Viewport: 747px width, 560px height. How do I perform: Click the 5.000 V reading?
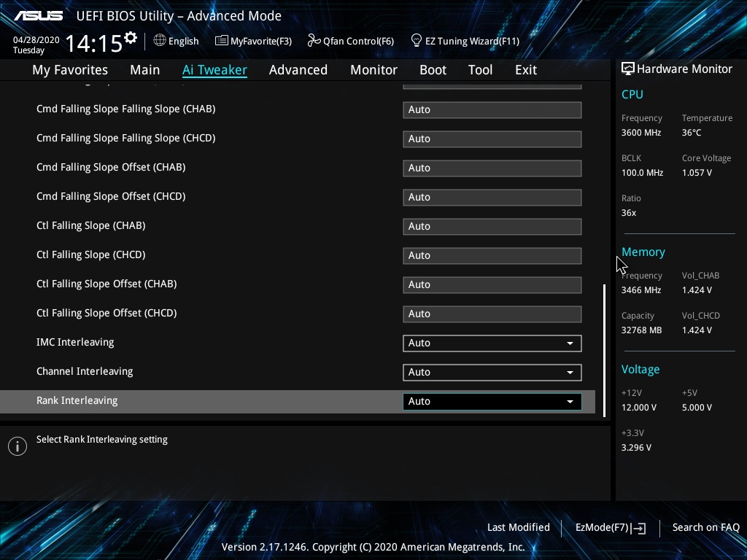(x=697, y=408)
